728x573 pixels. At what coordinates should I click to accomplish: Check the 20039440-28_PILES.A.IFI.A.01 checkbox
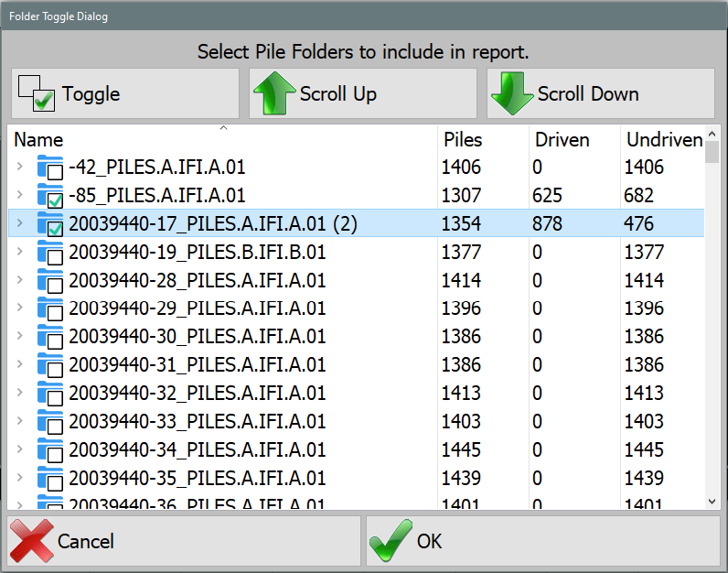[x=55, y=286]
